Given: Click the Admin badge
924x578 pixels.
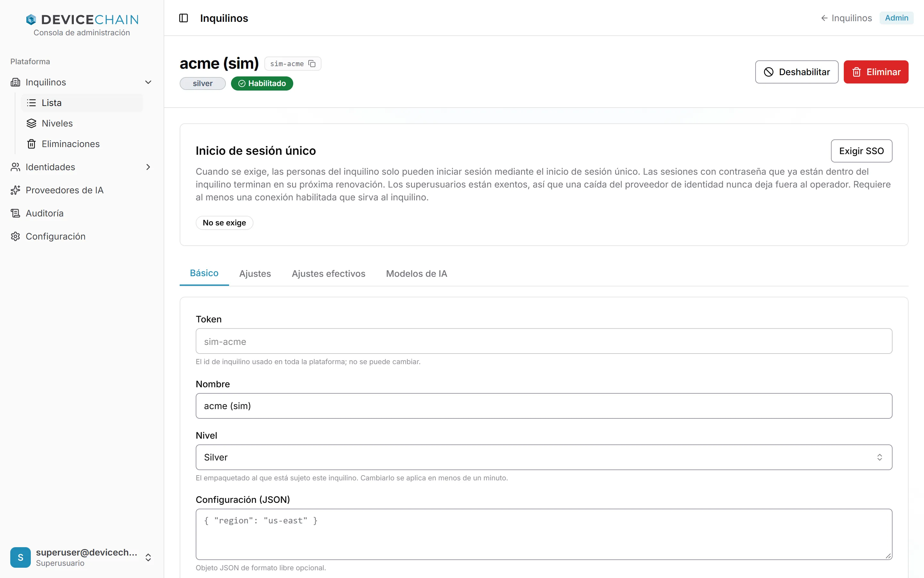Looking at the screenshot, I should [x=896, y=18].
